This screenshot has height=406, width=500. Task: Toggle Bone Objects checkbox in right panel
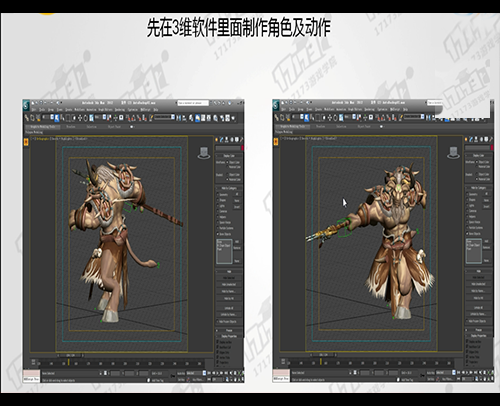coord(468,233)
